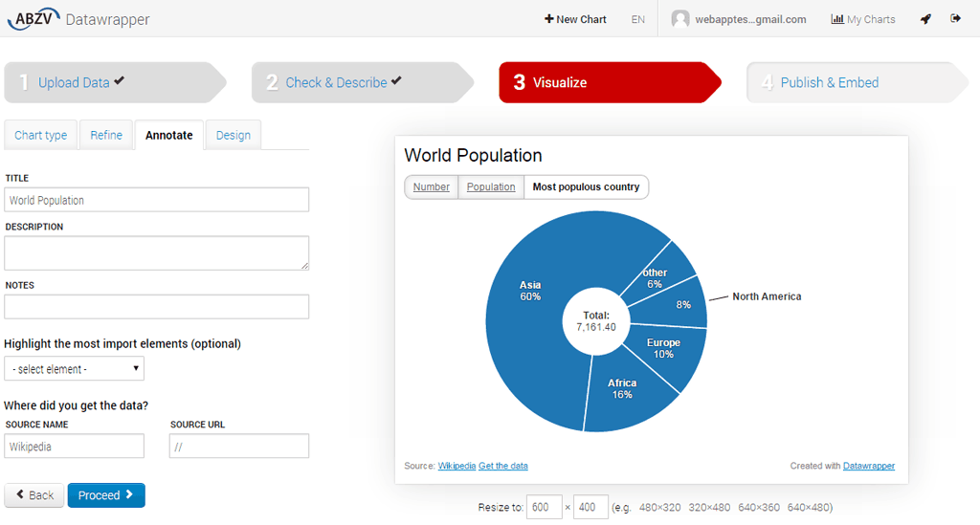Click the Back button

34,495
